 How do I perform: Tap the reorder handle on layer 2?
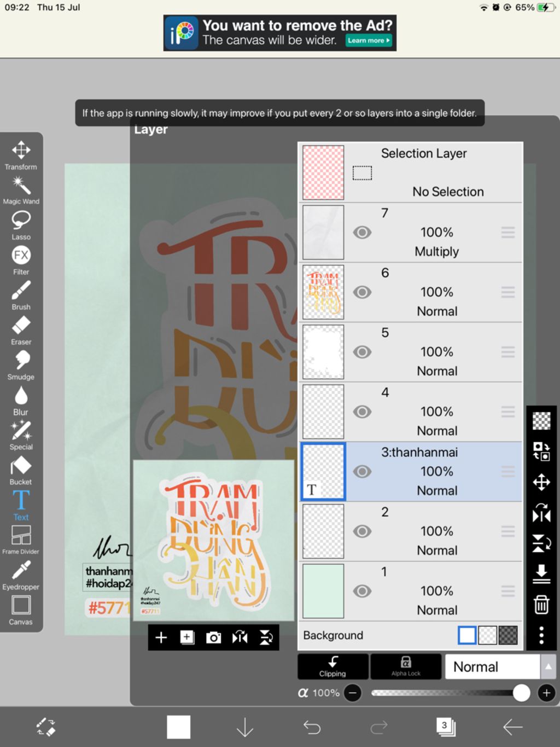[x=508, y=531]
